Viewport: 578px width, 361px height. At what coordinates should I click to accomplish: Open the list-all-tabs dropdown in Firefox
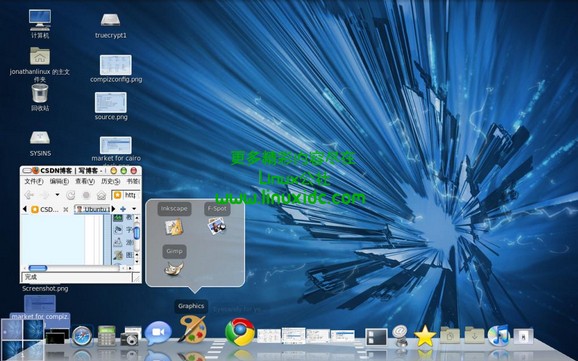pyautogui.click(x=134, y=209)
